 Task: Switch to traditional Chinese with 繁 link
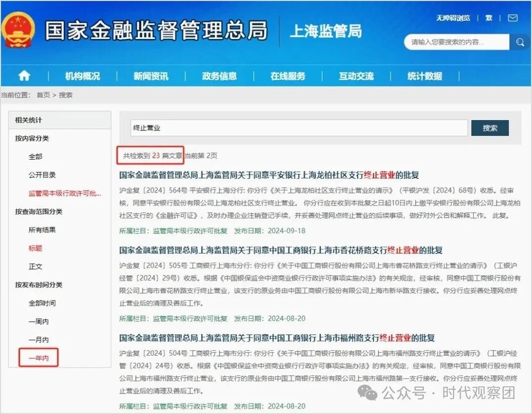pos(489,18)
